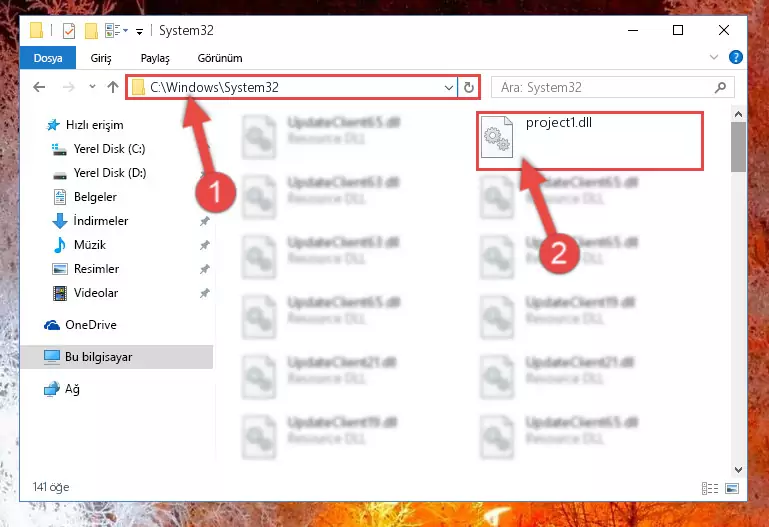This screenshot has height=527, width=769.
Task: Click the search magnifier icon
Action: [720, 87]
